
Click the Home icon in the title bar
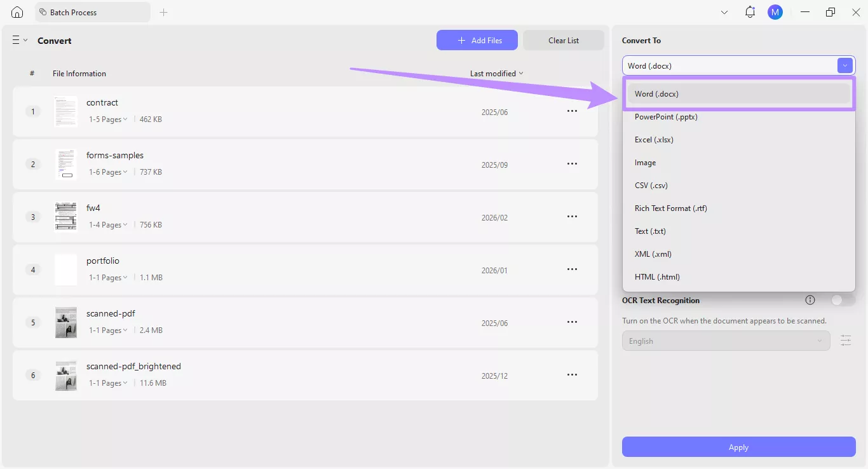[17, 11]
